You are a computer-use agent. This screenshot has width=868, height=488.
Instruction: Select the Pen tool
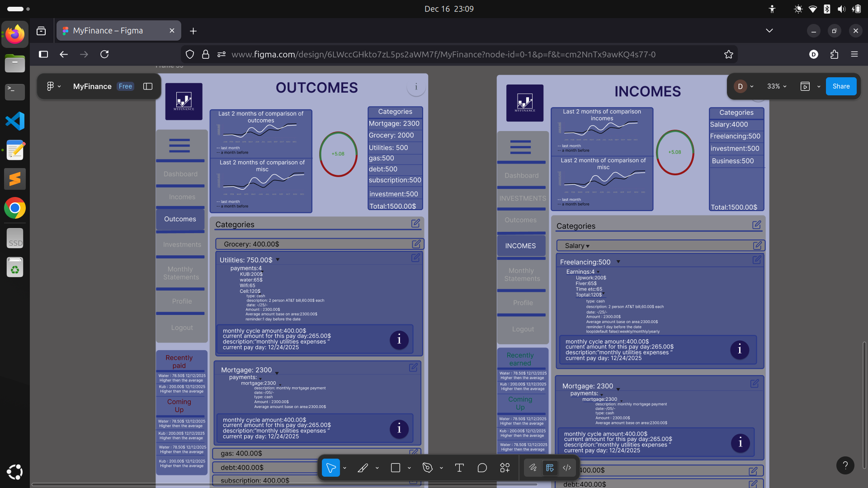(x=427, y=468)
